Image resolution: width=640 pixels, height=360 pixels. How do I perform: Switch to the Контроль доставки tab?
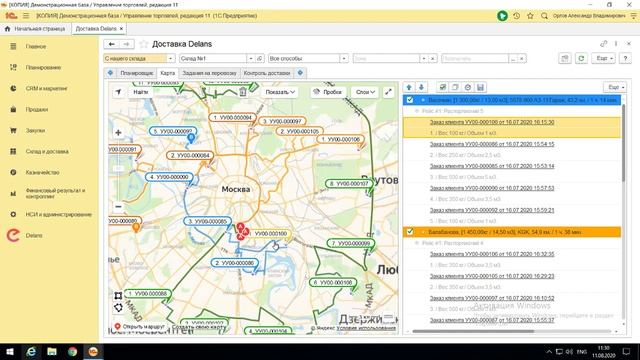click(x=267, y=73)
